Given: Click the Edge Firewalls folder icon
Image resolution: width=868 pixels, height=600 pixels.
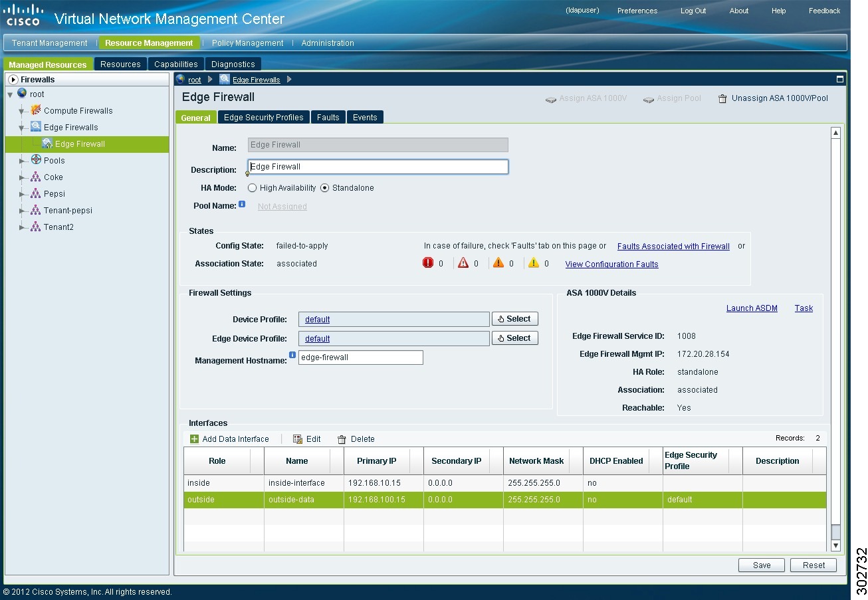Looking at the screenshot, I should point(36,127).
